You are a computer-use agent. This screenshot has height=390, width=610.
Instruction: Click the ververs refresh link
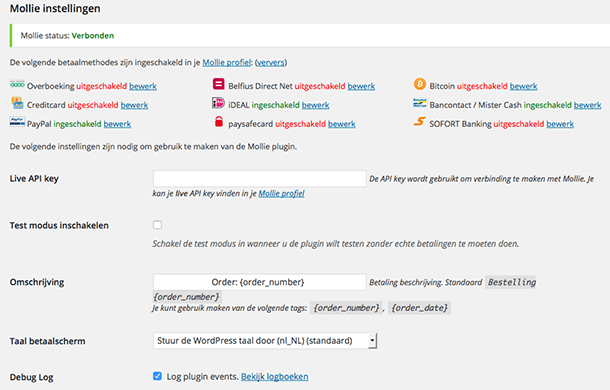271,62
